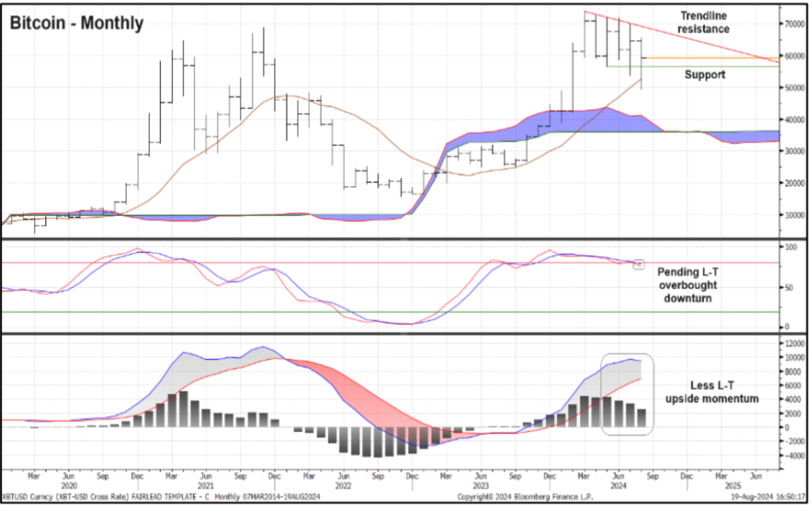
Task: Click the 2000 momentum axis label
Action: (793, 413)
